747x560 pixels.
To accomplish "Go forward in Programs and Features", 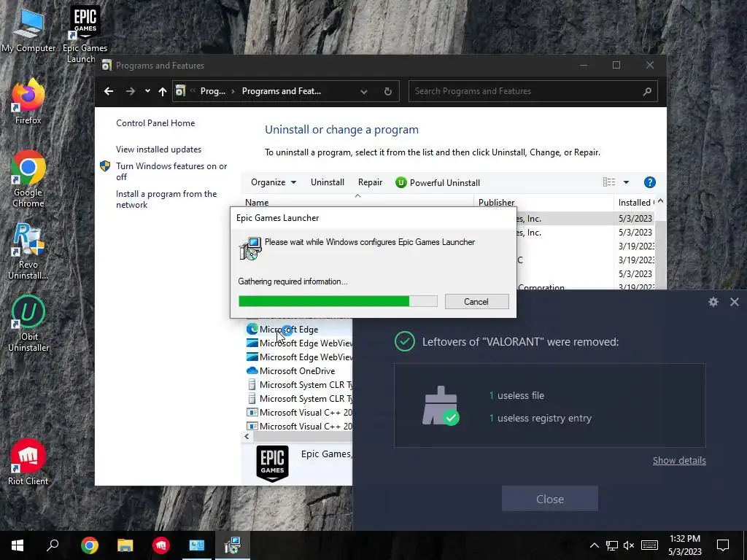I will coord(130,91).
